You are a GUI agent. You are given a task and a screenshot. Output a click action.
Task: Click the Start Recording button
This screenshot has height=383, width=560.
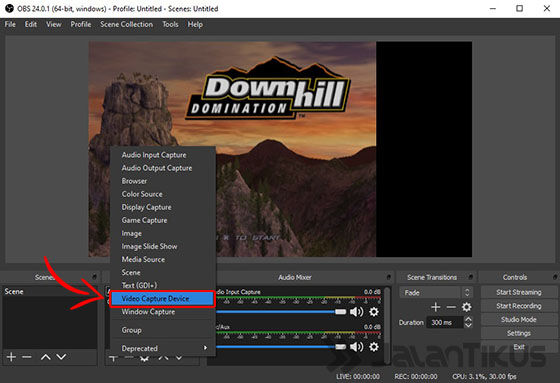click(x=519, y=306)
